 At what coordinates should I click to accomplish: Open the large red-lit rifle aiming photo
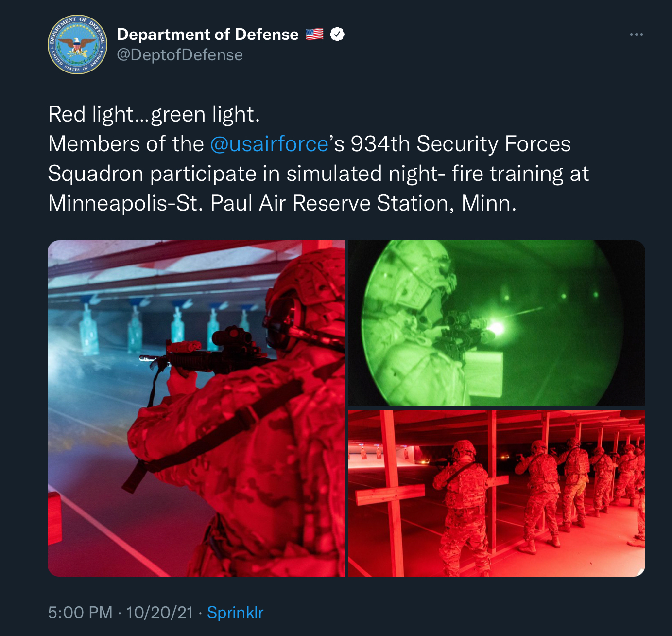pos(196,408)
